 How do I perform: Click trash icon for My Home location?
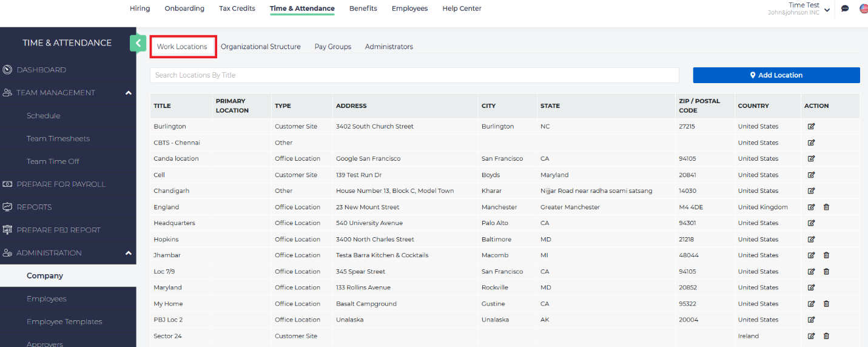pyautogui.click(x=826, y=304)
